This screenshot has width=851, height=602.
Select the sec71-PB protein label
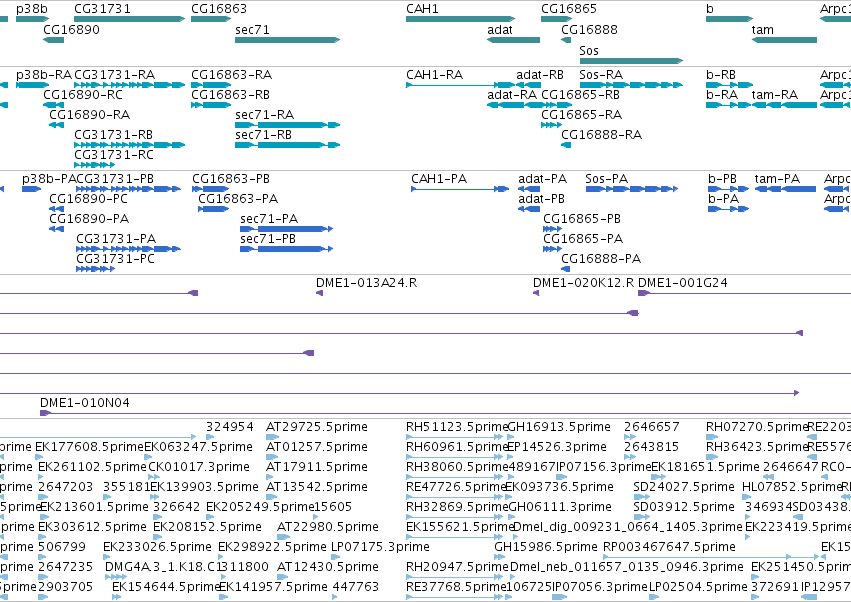tap(268, 239)
